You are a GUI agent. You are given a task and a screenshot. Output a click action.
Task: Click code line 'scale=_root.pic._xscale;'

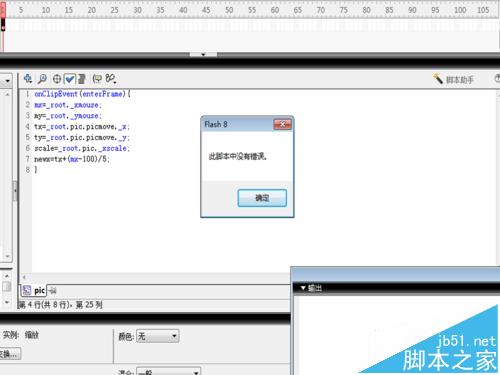pos(82,148)
